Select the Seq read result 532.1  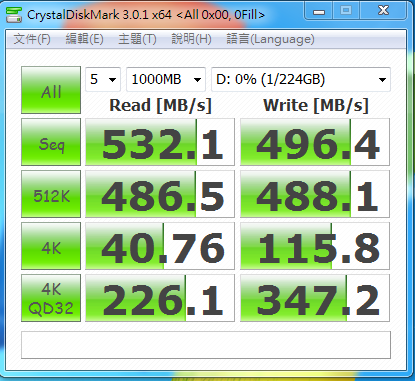pos(160,142)
